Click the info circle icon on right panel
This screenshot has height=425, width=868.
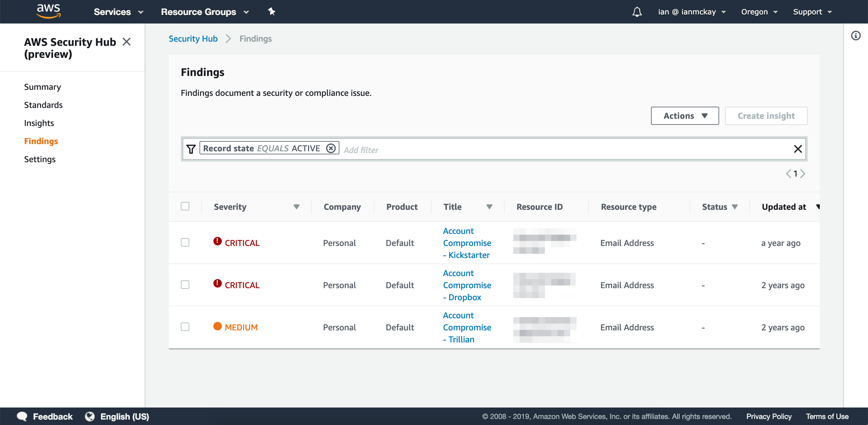(856, 35)
